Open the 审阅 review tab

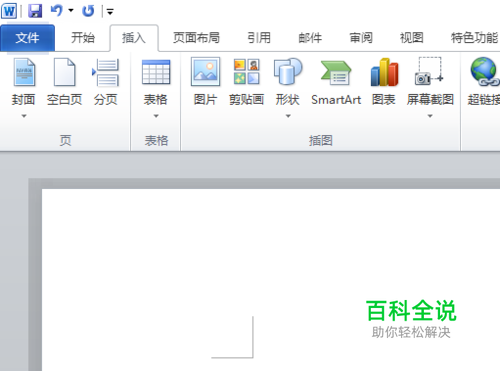361,38
